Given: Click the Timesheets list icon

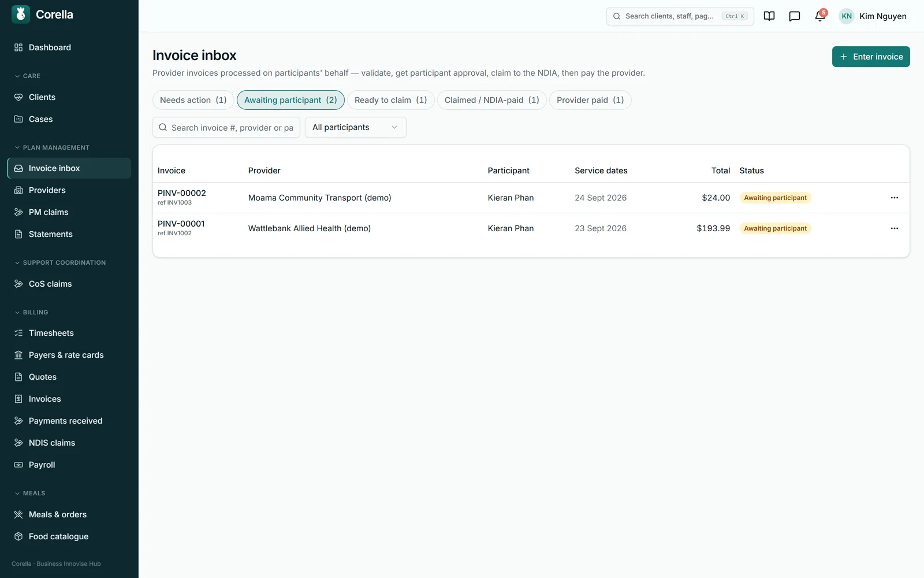Looking at the screenshot, I should [18, 333].
